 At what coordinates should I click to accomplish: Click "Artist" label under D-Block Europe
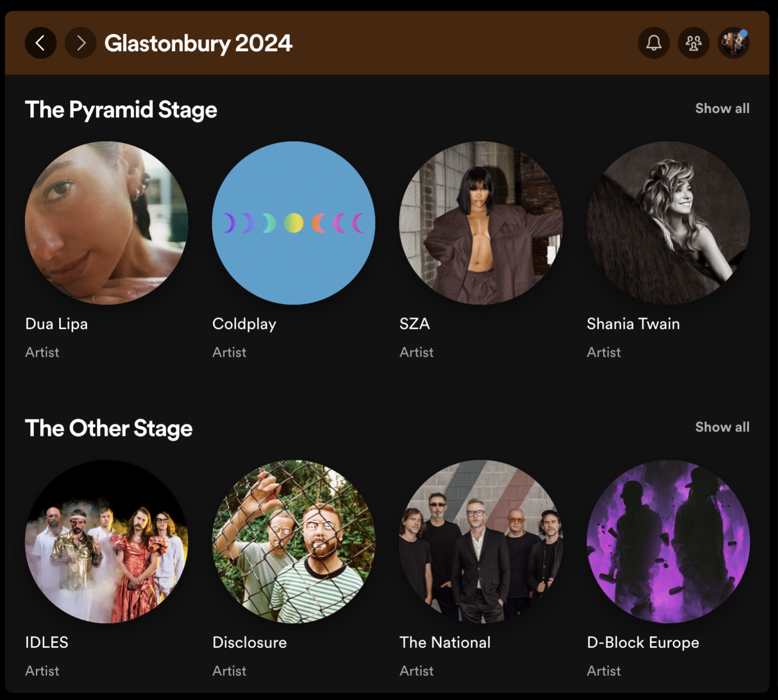click(604, 671)
